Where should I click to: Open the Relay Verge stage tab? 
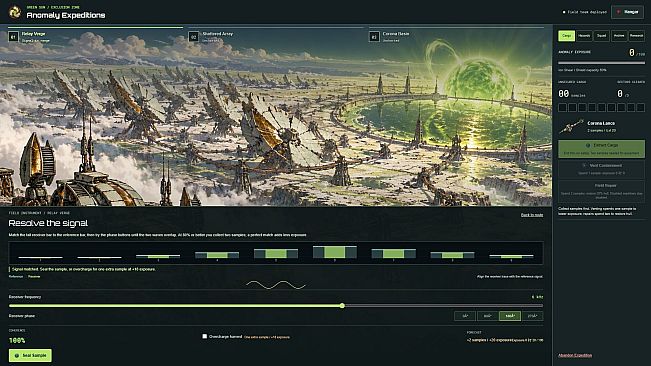[95, 36]
